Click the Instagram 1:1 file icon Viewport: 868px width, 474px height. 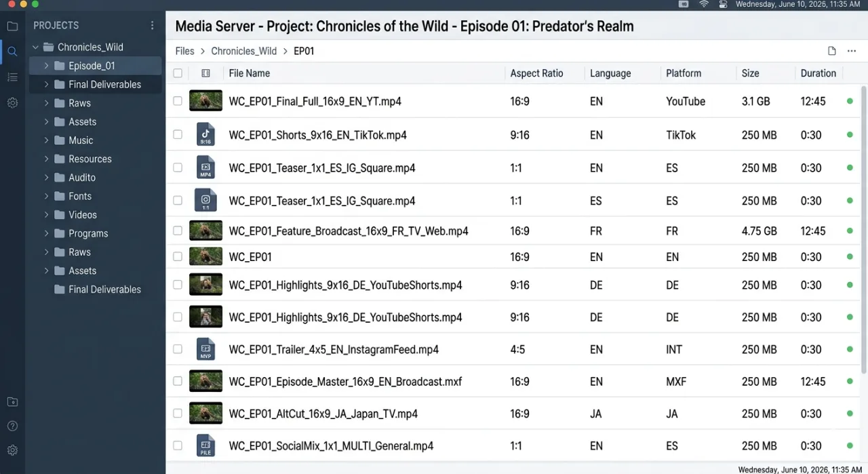click(205, 200)
